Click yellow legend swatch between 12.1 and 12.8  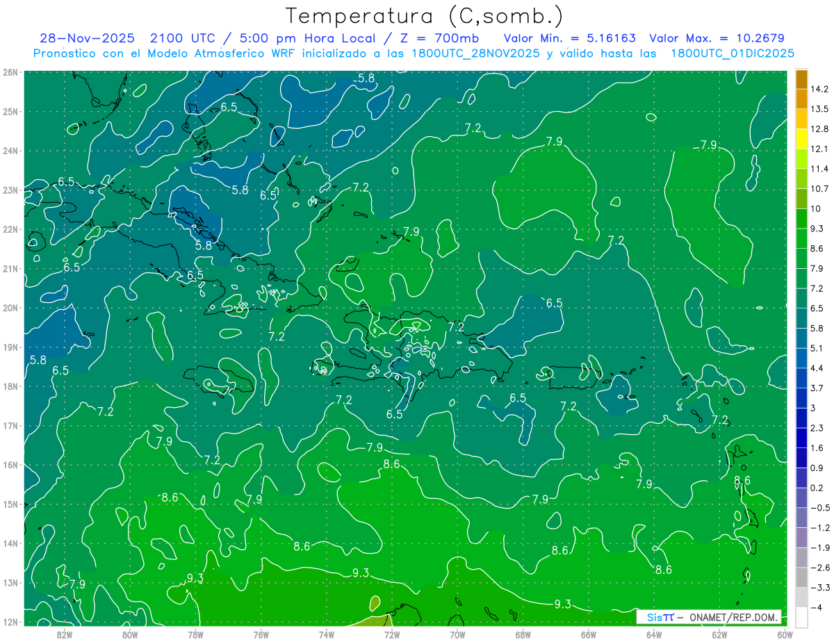tap(801, 138)
